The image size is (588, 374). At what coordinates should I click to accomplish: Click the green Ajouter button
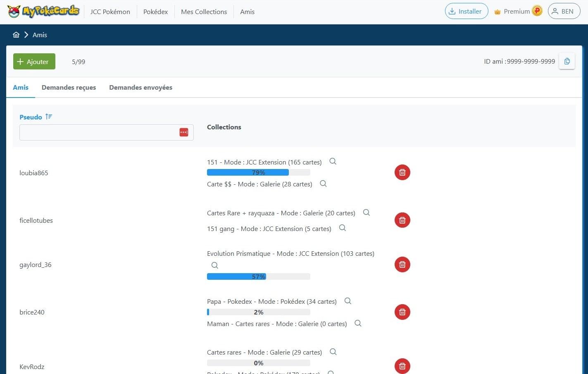click(x=34, y=62)
